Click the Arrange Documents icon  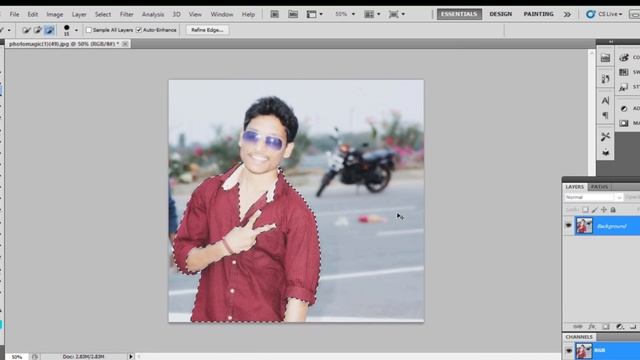(x=369, y=14)
